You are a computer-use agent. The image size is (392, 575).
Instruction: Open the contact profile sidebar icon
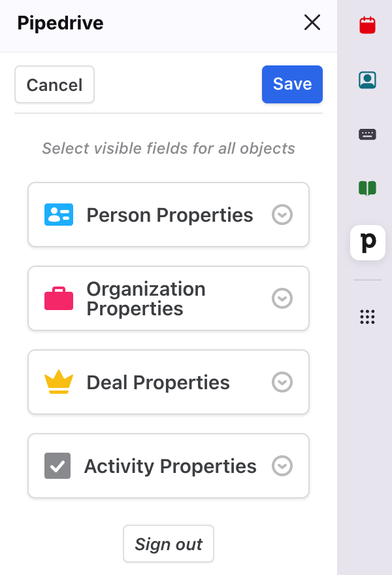pos(367,80)
